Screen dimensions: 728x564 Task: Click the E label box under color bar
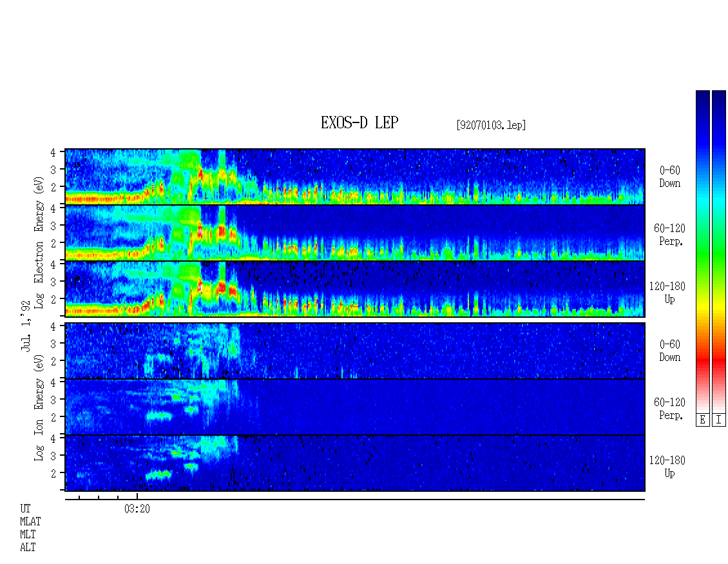(702, 420)
